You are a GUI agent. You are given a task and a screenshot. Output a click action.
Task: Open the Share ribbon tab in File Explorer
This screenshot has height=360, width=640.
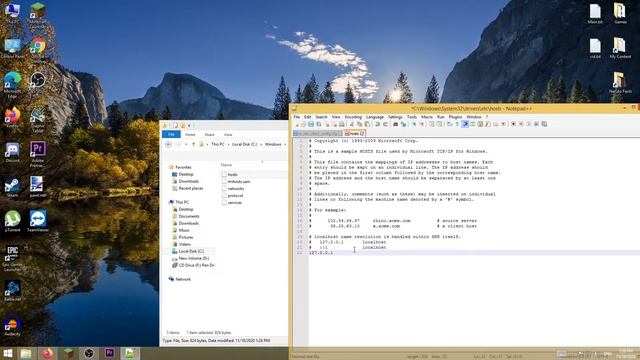pos(209,134)
